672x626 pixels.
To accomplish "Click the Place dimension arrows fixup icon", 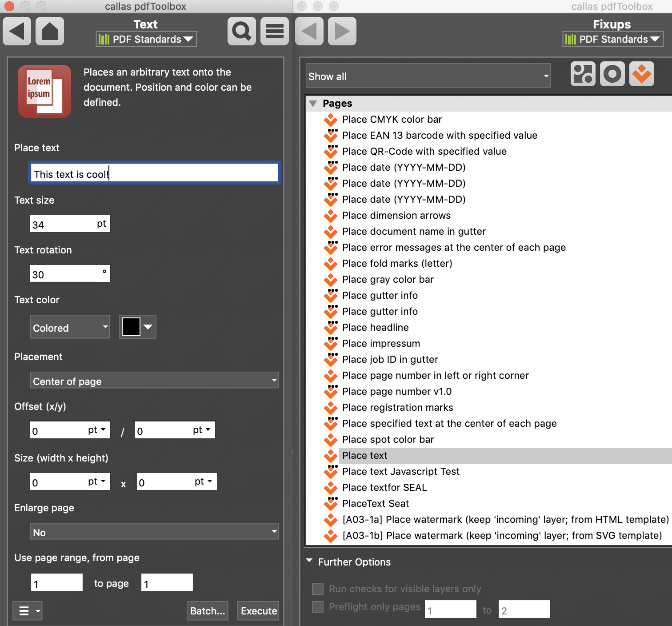I will click(331, 216).
